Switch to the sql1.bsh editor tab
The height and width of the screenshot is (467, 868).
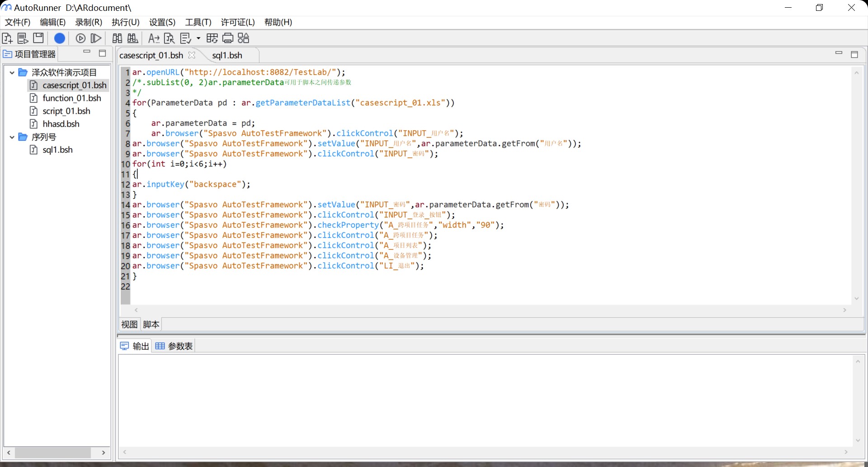(x=227, y=55)
